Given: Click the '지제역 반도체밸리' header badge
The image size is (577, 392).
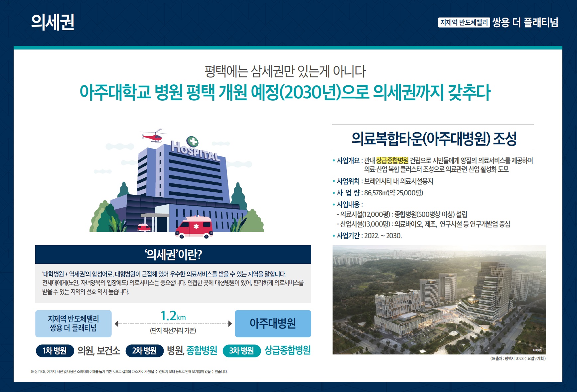Looking at the screenshot, I should click(464, 23).
